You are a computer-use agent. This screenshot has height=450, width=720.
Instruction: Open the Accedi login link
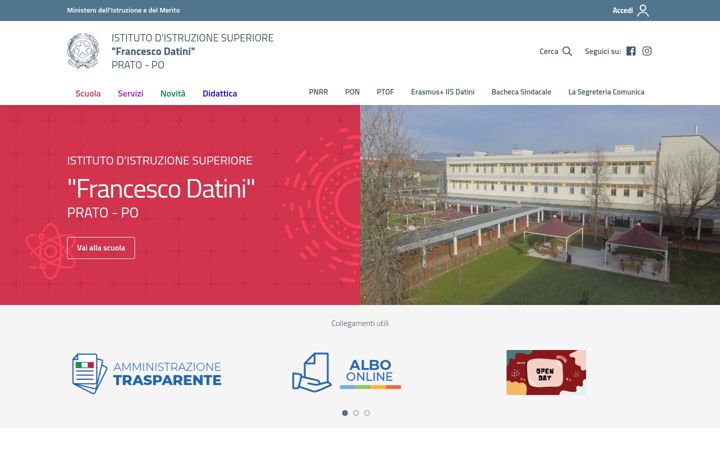(x=623, y=10)
